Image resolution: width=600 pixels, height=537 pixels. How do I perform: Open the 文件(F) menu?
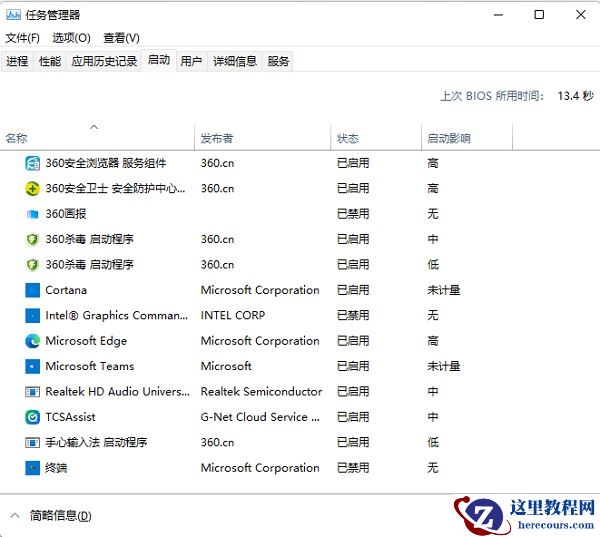23,38
